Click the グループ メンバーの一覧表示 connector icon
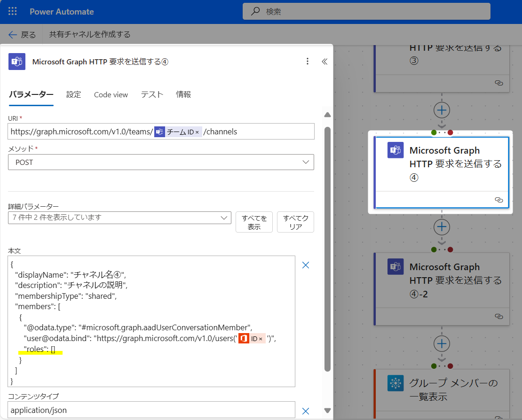Screen dimensions: 522x420 [x=395, y=383]
